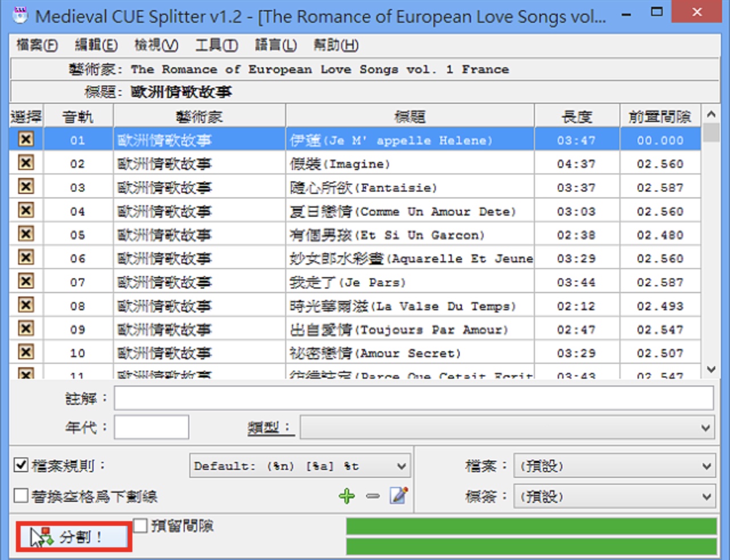
Task: Select title 夏日戀情(Comme Un Amour Dete)
Action: pos(403,212)
